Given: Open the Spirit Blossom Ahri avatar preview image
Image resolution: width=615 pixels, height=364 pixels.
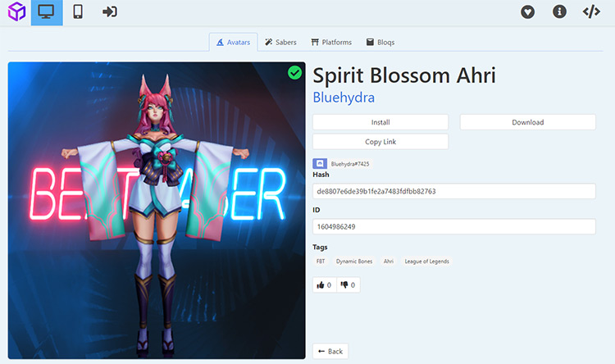Looking at the screenshot, I should point(157,210).
